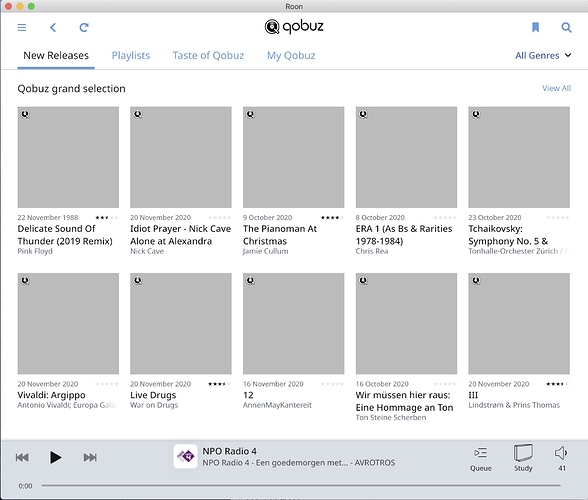The width and height of the screenshot is (588, 500).
Task: Open album 12 cover art
Action: coord(294,324)
